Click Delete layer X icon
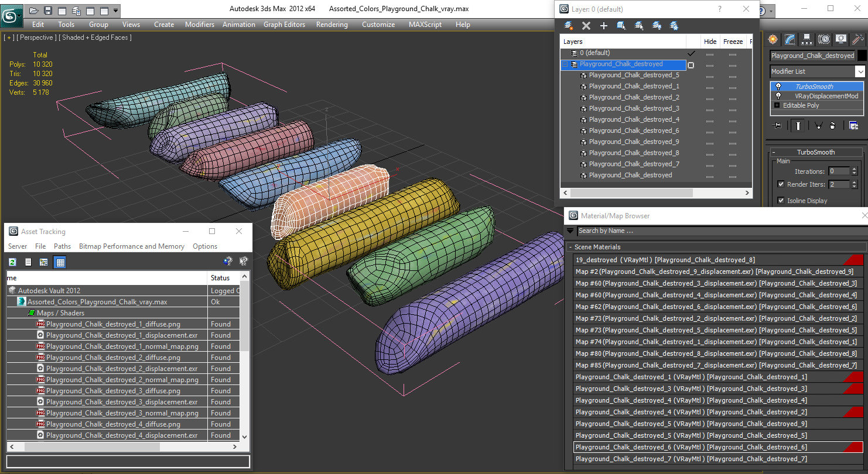This screenshot has height=474, width=868. tap(586, 26)
